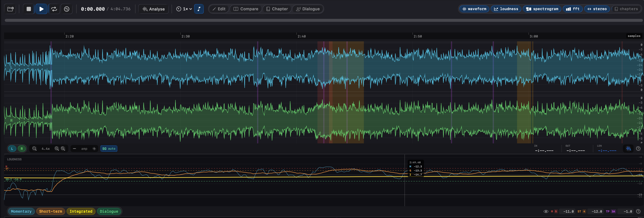Edit the short-term threshold -12.0 field
Image resolution: width=644 pixels, height=218 pixels.
pyautogui.click(x=596, y=212)
